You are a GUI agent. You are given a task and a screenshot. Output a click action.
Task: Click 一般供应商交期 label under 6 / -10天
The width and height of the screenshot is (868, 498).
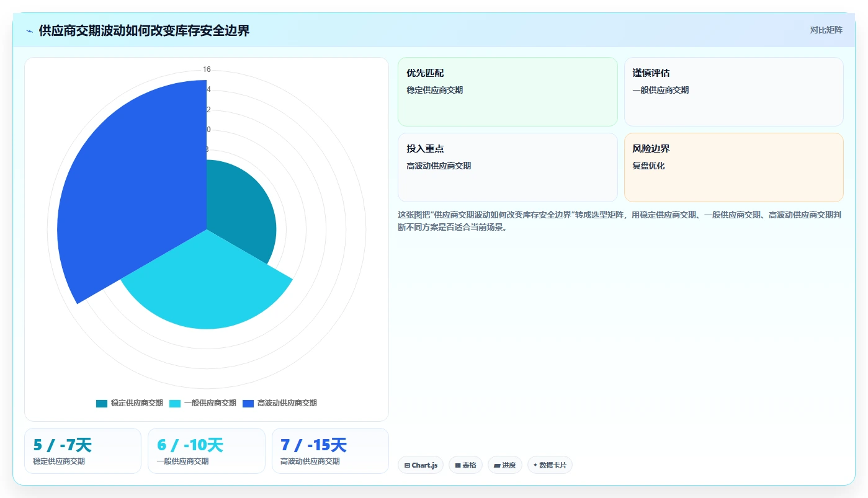[182, 461]
